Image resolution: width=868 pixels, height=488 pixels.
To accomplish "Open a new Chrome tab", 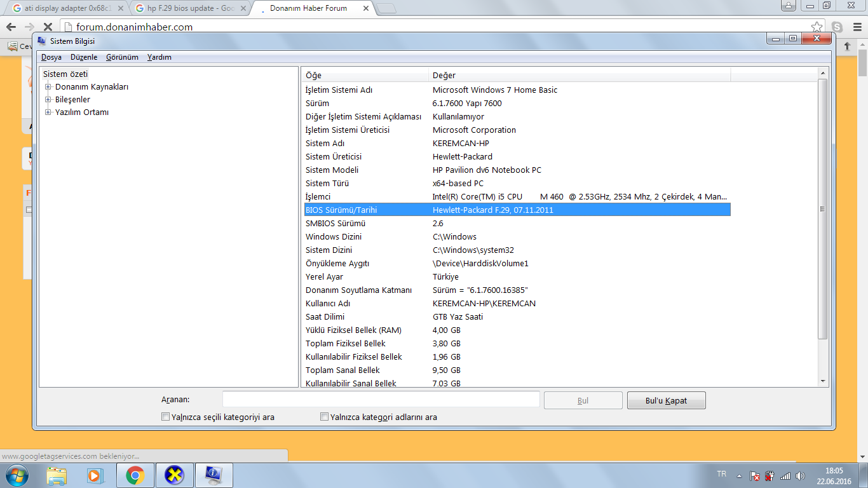I will (x=386, y=8).
